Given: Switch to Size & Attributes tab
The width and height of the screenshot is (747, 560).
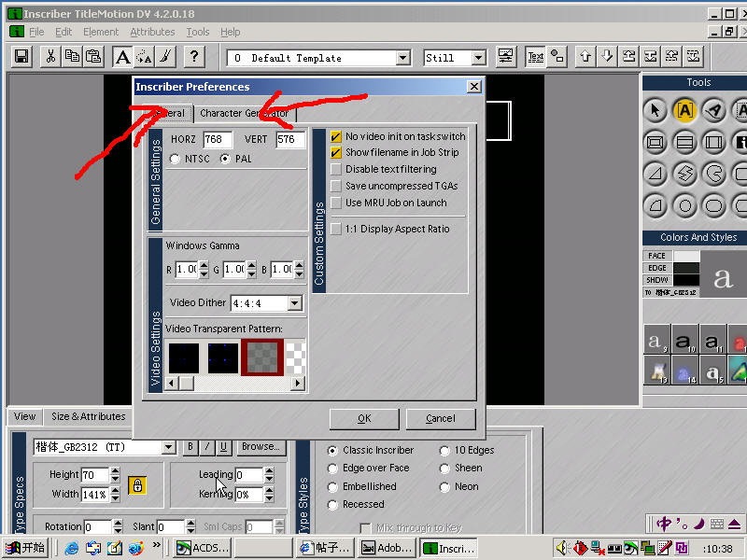Looking at the screenshot, I should 88,416.
